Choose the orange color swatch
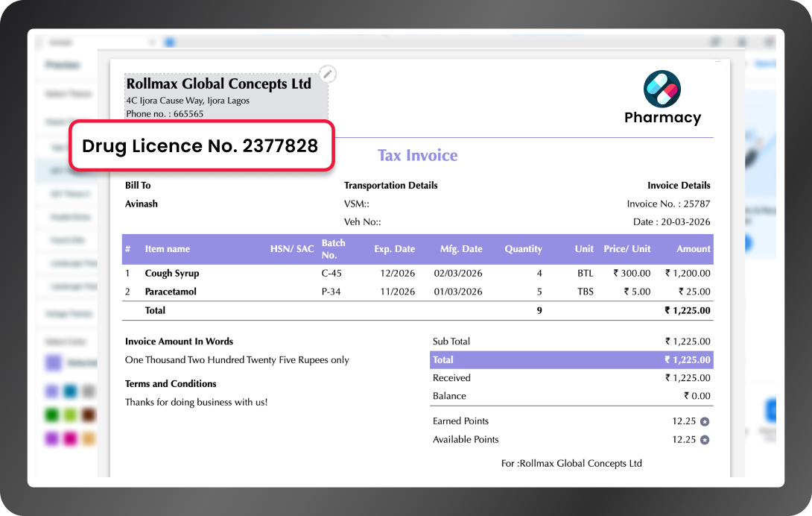 click(89, 439)
